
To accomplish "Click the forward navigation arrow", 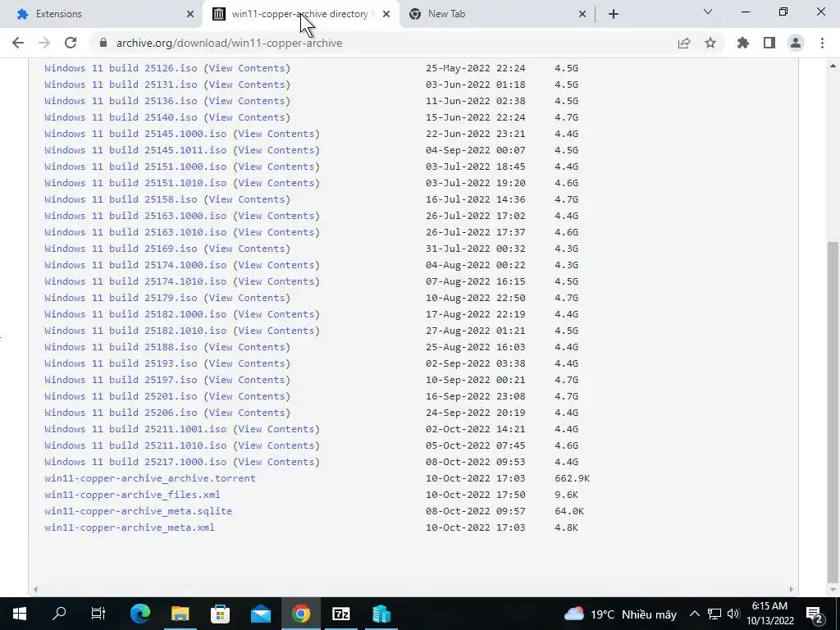I will pos(44,43).
